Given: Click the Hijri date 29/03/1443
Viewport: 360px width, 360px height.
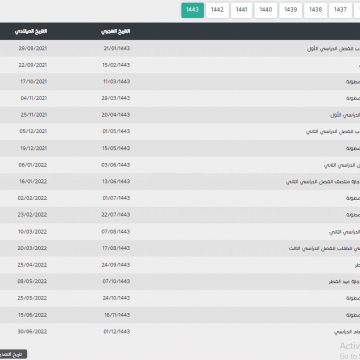Looking at the screenshot, I should click(x=116, y=98).
